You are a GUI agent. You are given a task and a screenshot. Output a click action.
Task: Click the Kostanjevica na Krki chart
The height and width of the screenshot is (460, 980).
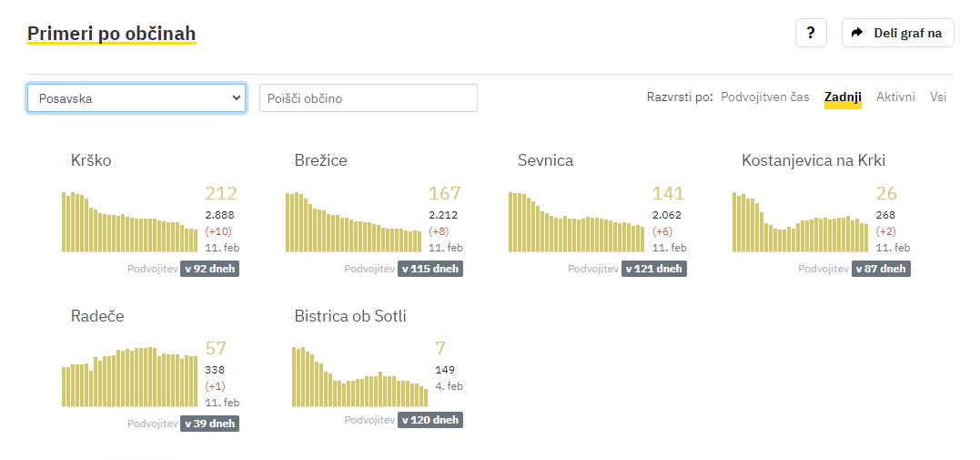click(800, 221)
